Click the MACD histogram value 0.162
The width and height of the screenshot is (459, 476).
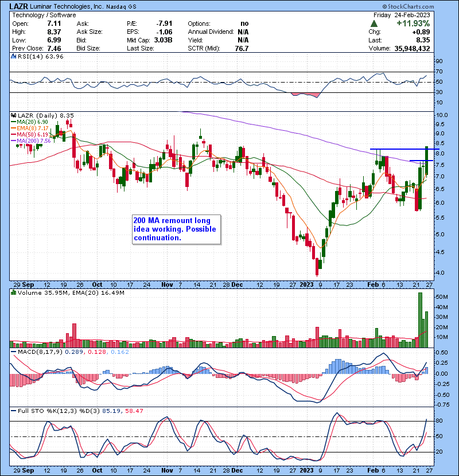click(120, 352)
